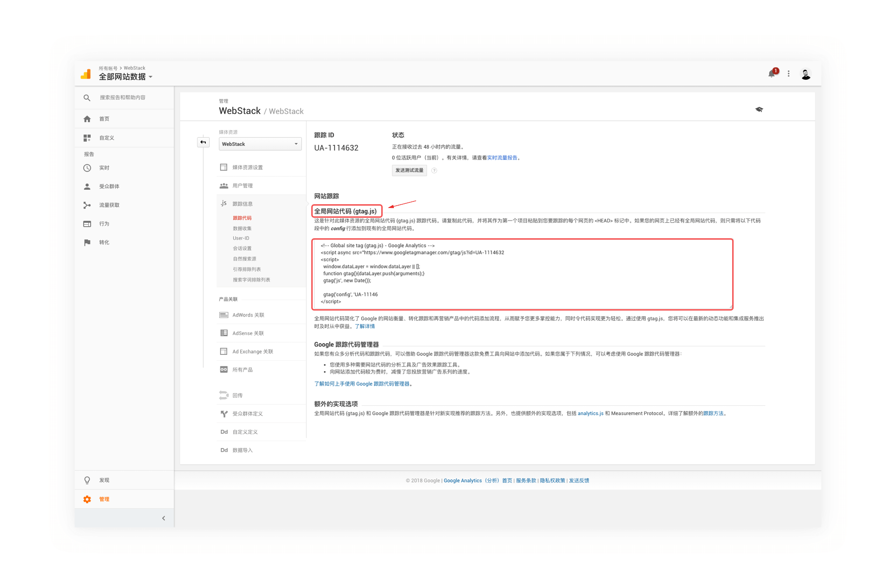Click the notifications bell icon

pos(771,74)
